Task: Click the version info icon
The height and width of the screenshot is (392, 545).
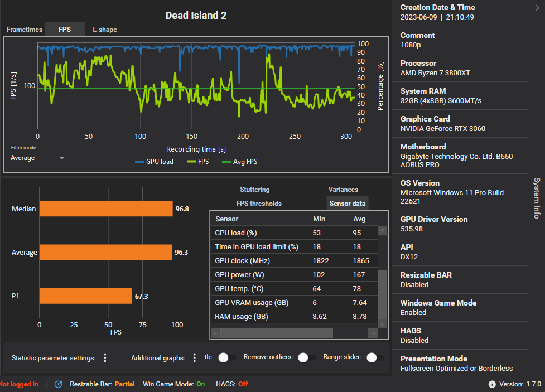Action: pos(492,384)
